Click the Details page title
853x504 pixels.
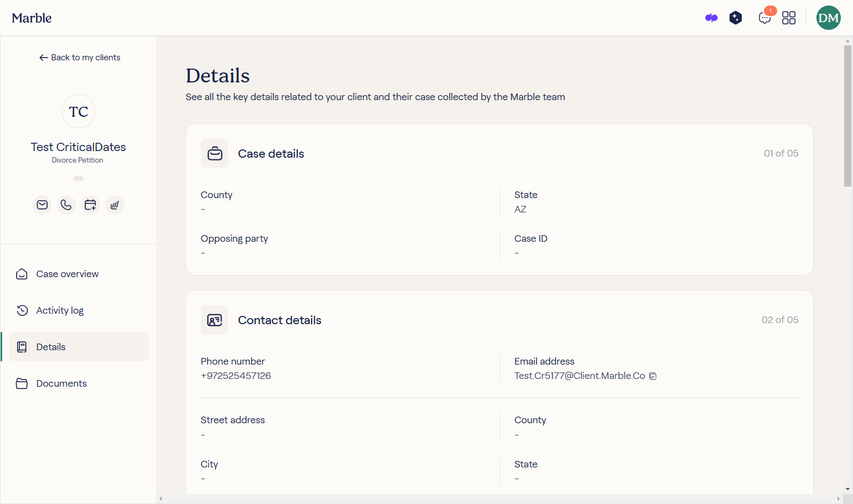click(218, 76)
